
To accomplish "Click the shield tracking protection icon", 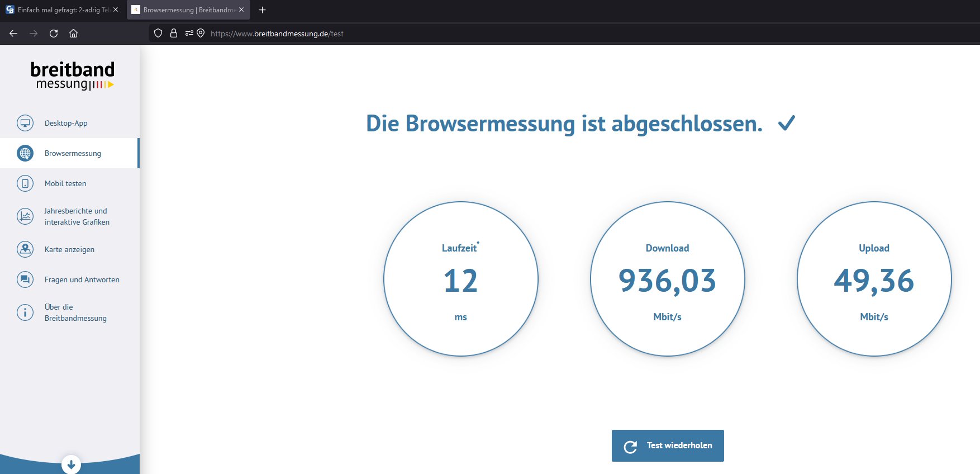I will coord(158,34).
